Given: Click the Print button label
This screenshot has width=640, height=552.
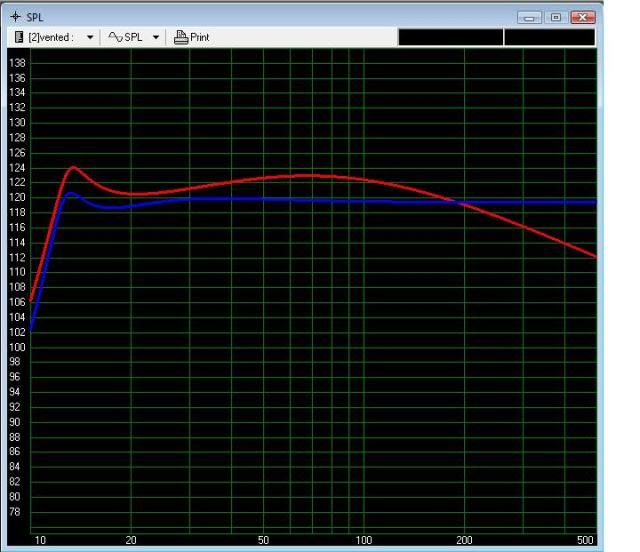Looking at the screenshot, I should (x=200, y=38).
